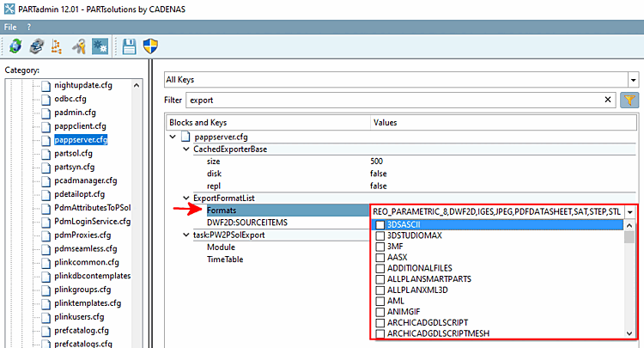Collapse the CachedExporterBase block
The width and height of the screenshot is (644, 348).
(186, 150)
